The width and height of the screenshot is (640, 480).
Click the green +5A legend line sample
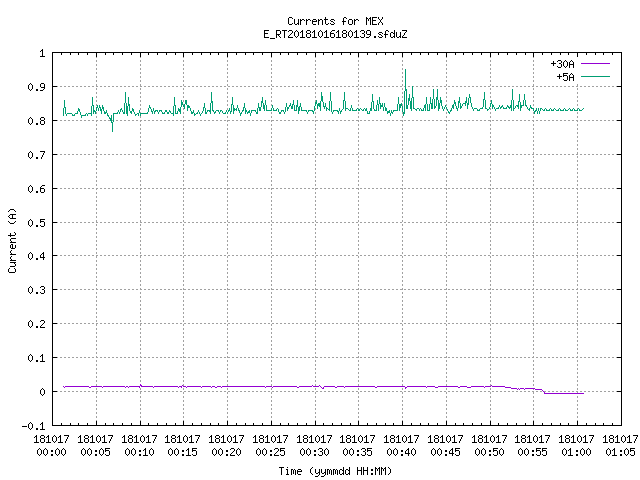[x=595, y=76]
